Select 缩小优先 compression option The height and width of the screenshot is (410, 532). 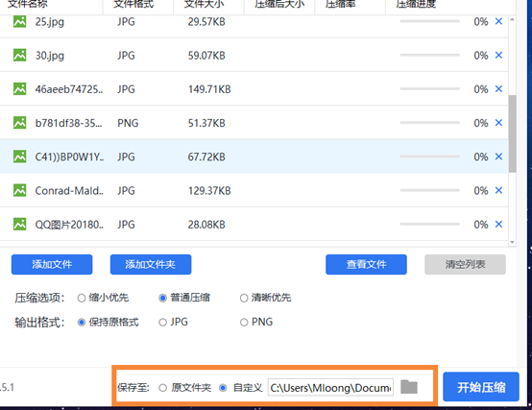click(x=82, y=298)
